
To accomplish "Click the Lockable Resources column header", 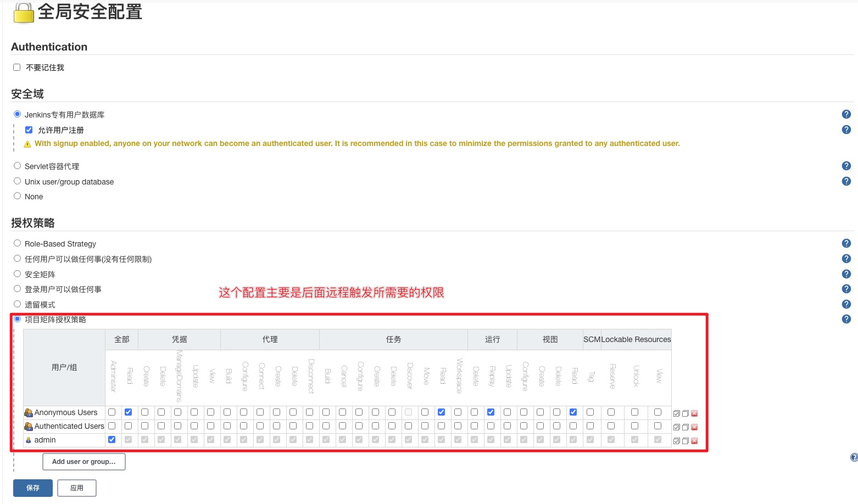I will tap(636, 339).
